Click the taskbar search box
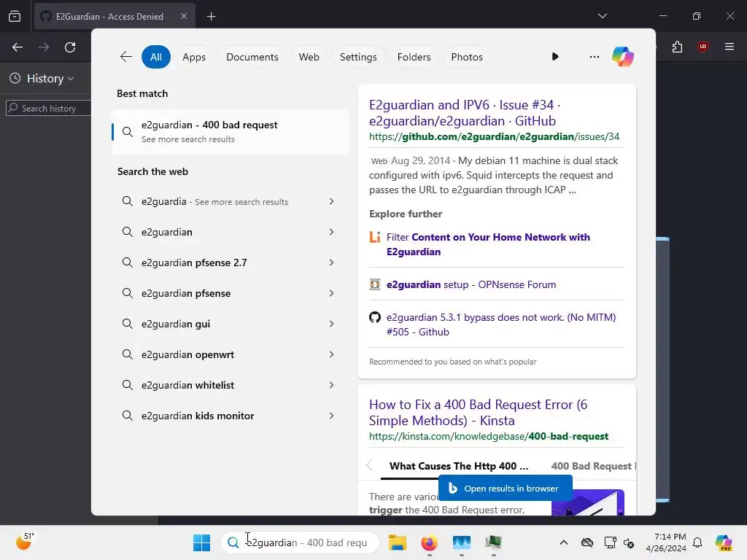The width and height of the screenshot is (747, 560). [300, 542]
